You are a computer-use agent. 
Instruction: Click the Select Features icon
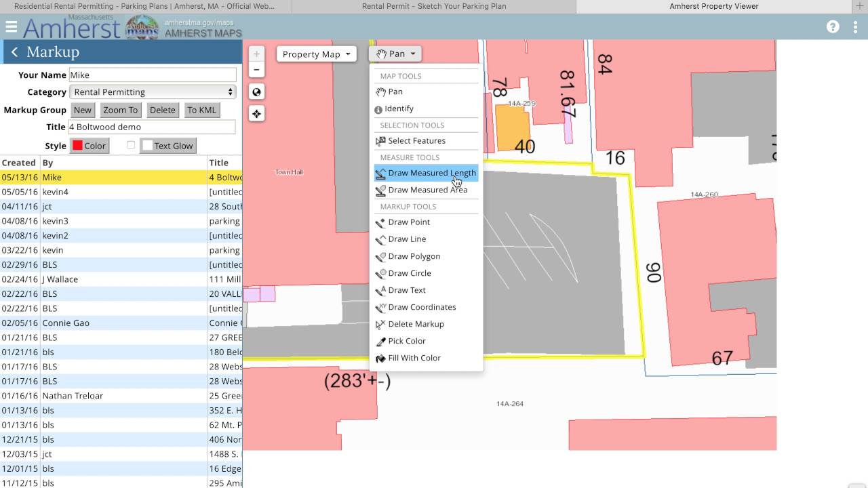tap(380, 141)
